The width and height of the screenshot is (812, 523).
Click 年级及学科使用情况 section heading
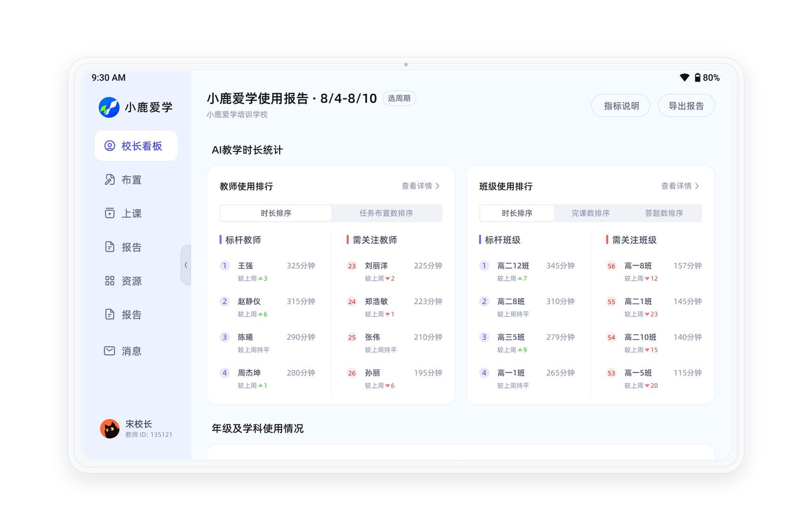258,428
